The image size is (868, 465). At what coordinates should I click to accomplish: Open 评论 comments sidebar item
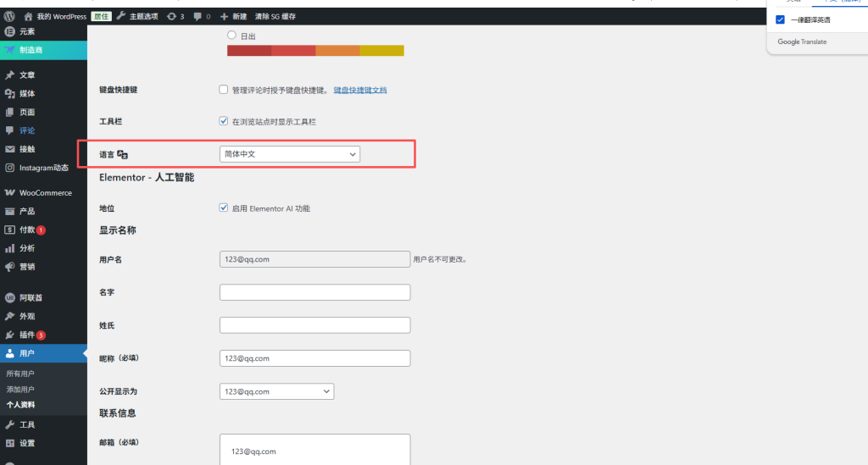click(x=43, y=130)
